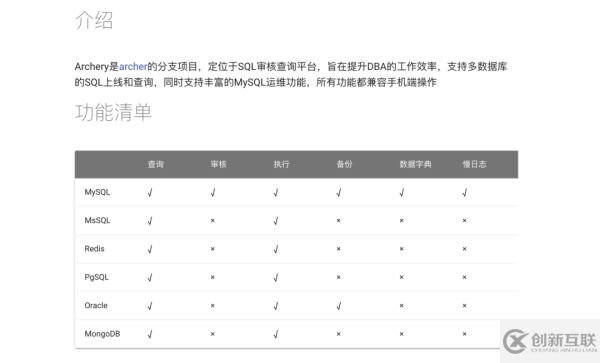Screen dimensions: 600x363
Task: Click MsSQL checkmark under 执行
Action: 276,221
